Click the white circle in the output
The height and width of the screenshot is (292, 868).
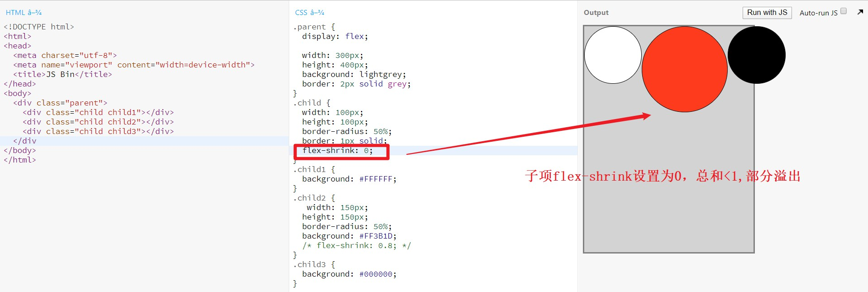(x=613, y=55)
